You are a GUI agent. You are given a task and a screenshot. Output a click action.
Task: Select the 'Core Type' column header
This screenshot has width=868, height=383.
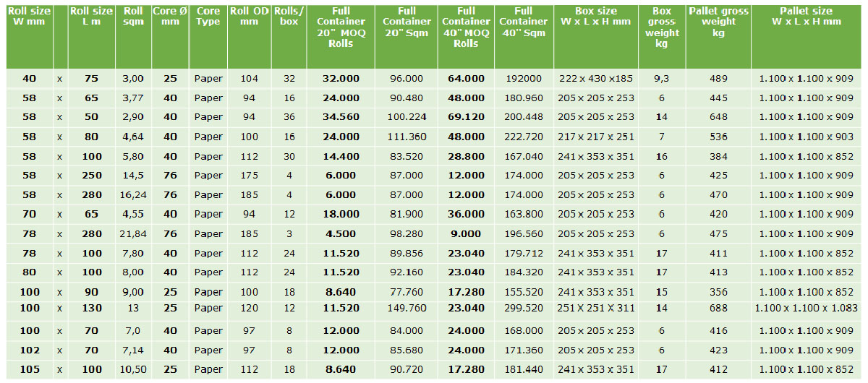pos(208,17)
